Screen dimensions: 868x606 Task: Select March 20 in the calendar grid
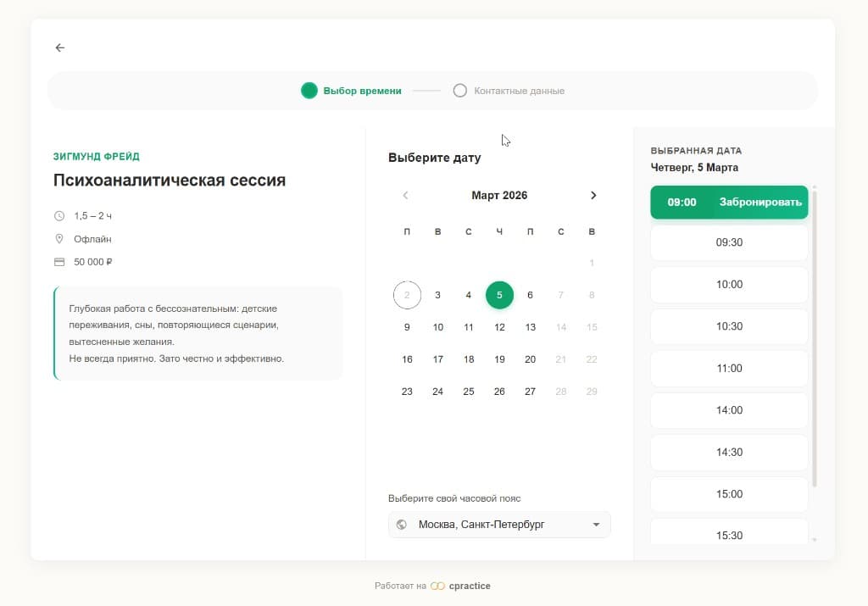click(530, 359)
